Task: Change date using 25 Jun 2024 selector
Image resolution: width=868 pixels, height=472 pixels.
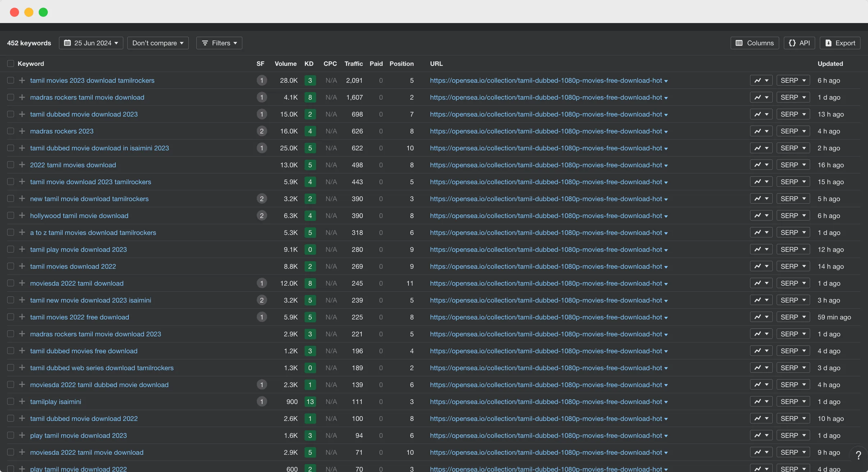Action: click(91, 43)
